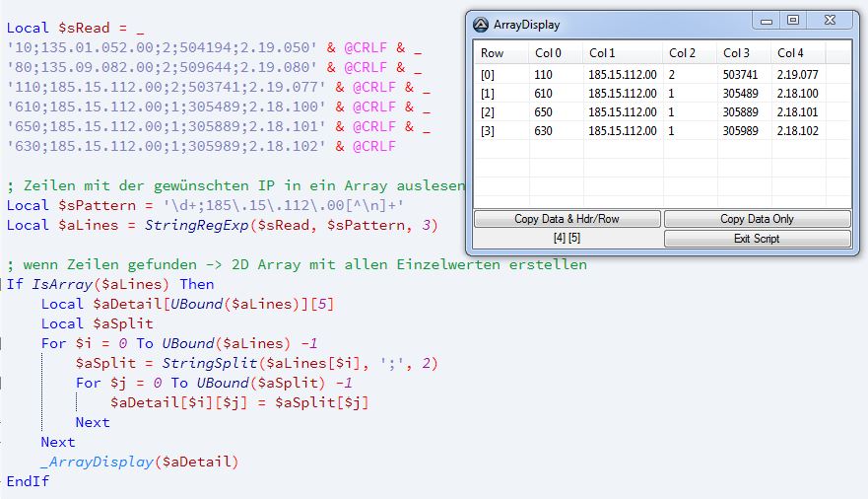Minimize the ArrayDisplay window
Image resolution: width=868 pixels, height=499 pixels.
(x=768, y=20)
